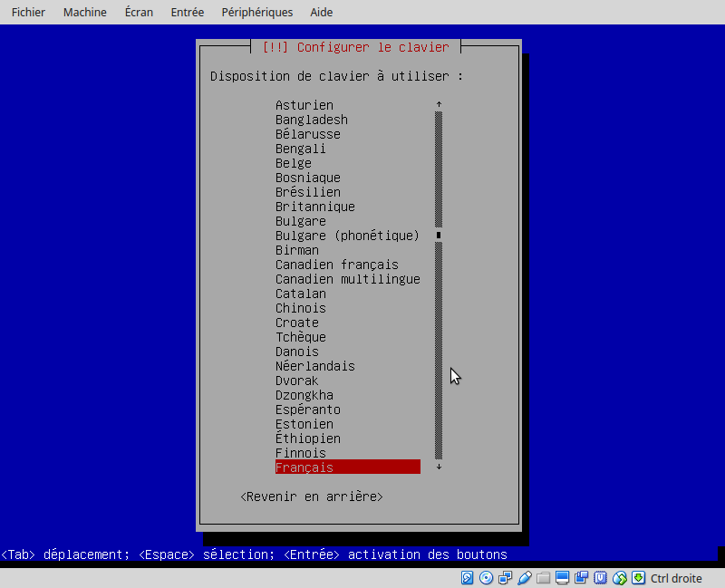Click the Ctrl droite host key label
This screenshot has width=725, height=588.
pos(676,578)
